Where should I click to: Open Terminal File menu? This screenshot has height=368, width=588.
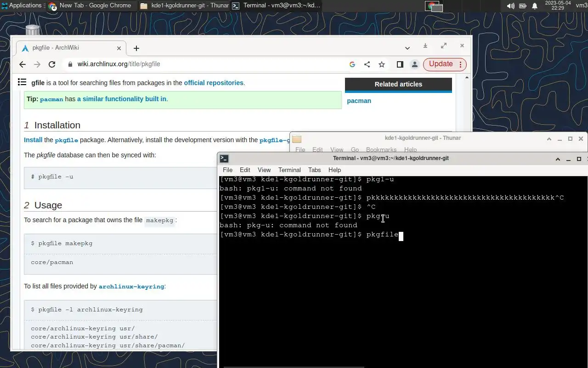click(x=227, y=170)
